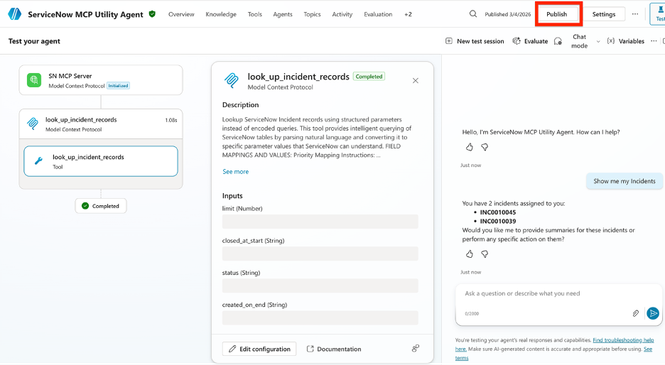Viewport: 665px width, 365px height.
Task: Click the green shield badge beside agent name
Action: (x=152, y=14)
